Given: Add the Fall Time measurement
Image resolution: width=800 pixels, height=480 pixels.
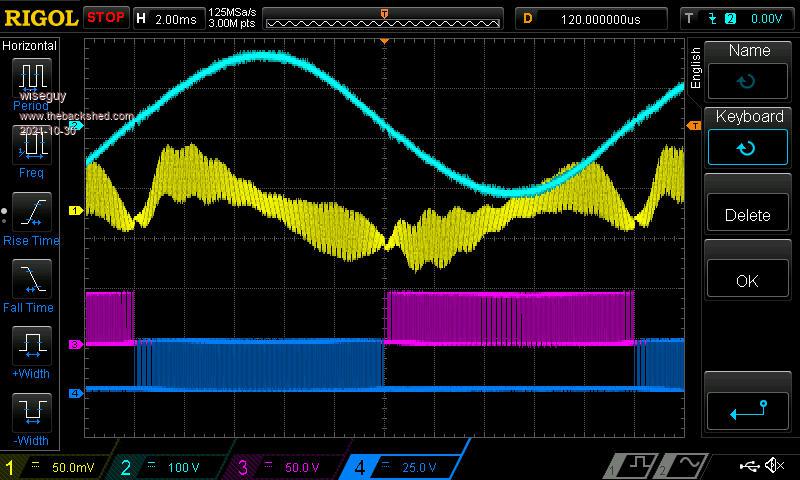Looking at the screenshot, I should (x=33, y=284).
